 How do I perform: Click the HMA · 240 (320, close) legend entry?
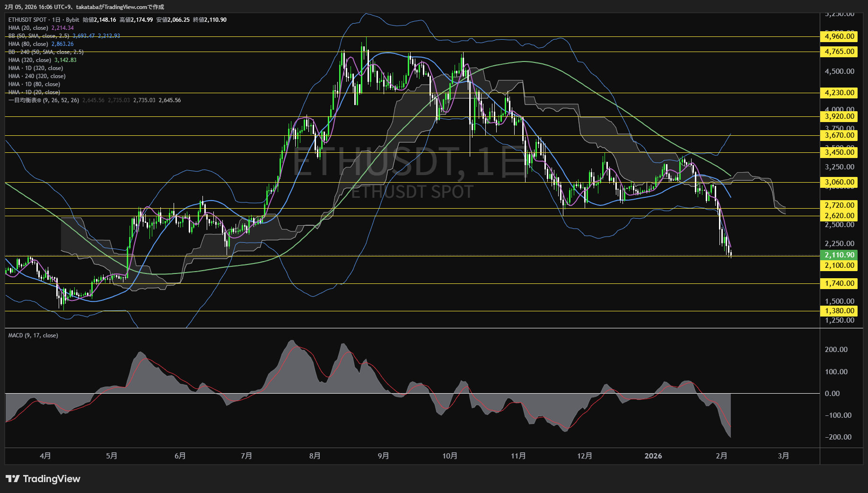[x=37, y=76]
